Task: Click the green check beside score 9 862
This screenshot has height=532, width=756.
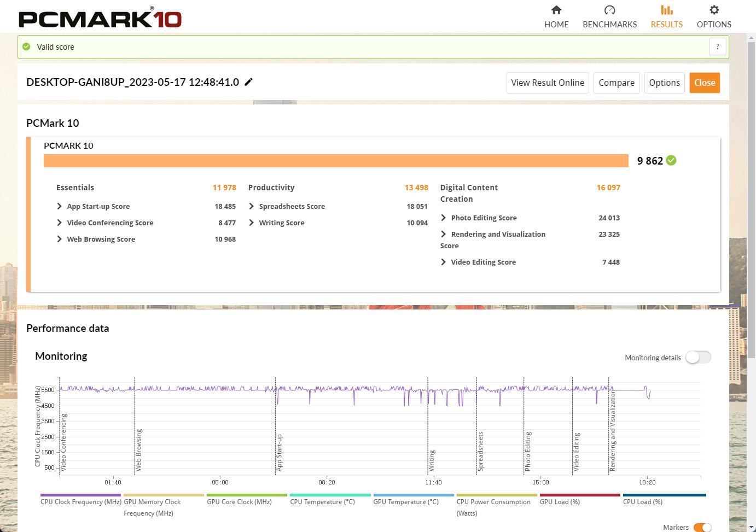Action: click(x=672, y=160)
